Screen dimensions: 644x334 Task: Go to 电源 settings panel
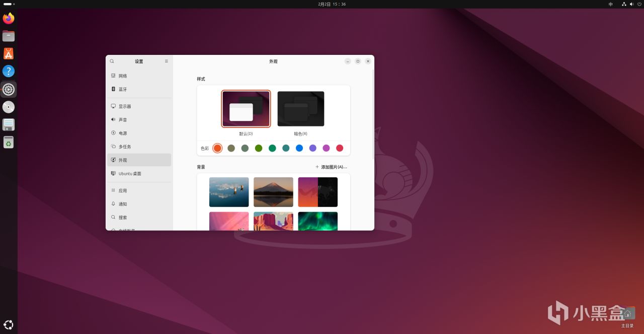[139, 133]
